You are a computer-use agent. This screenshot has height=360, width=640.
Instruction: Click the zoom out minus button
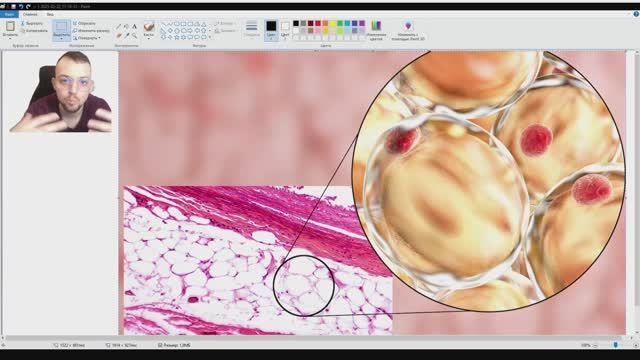596,345
